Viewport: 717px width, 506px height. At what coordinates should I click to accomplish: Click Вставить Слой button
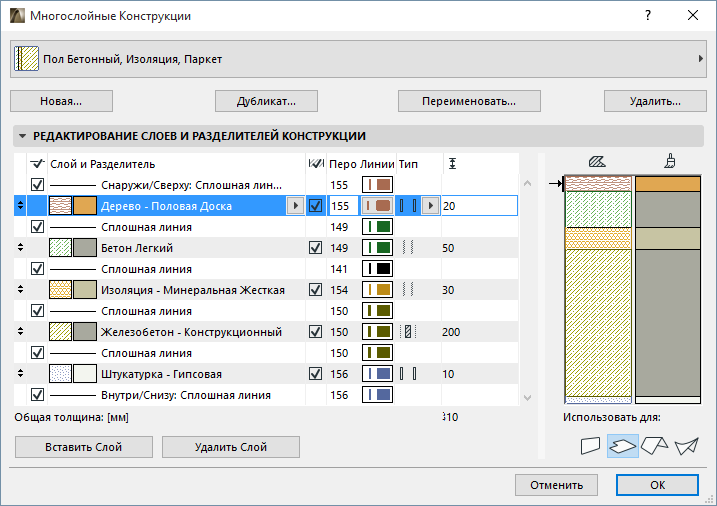pos(84,447)
